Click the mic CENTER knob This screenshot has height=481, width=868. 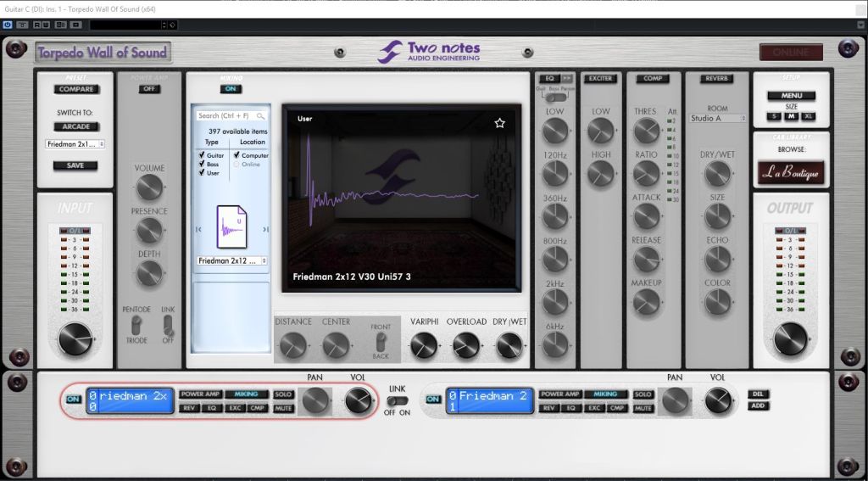click(336, 345)
